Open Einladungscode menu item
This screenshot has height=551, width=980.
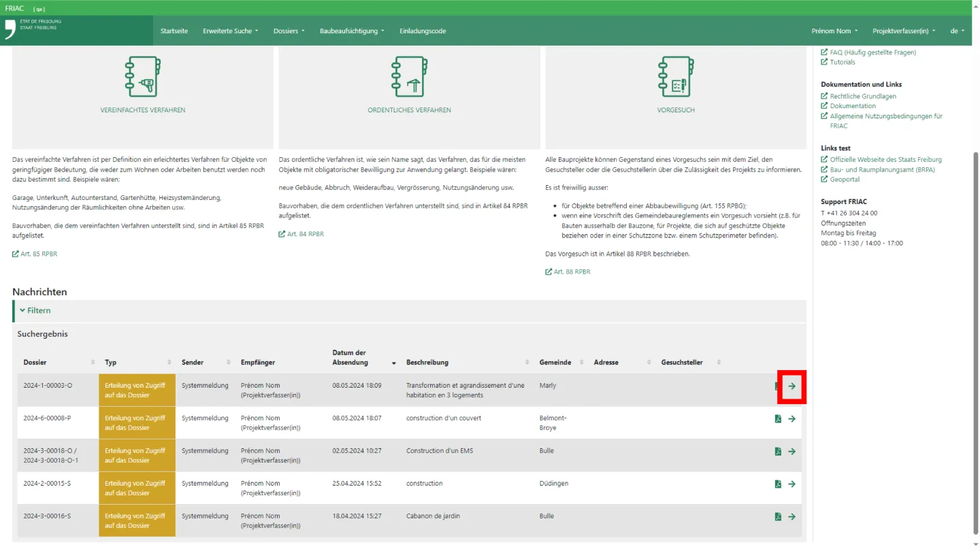pyautogui.click(x=423, y=31)
